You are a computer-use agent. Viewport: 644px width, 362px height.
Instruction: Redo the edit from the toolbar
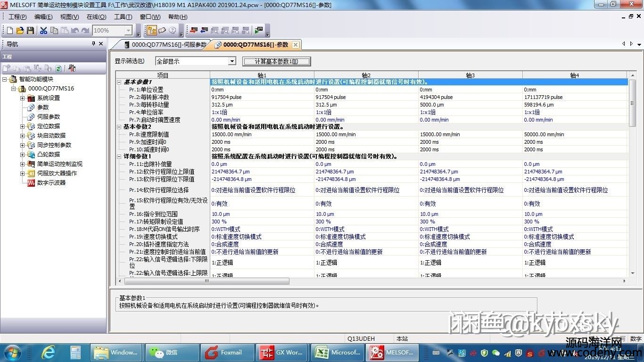[85, 30]
